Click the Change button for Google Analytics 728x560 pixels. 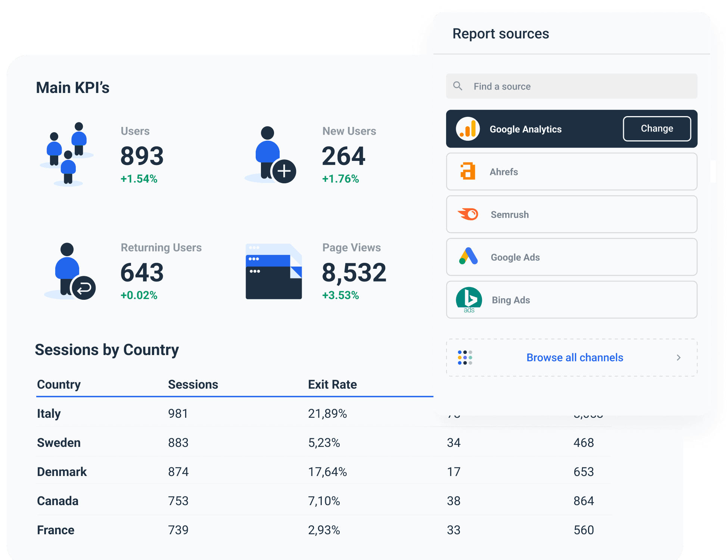click(657, 128)
